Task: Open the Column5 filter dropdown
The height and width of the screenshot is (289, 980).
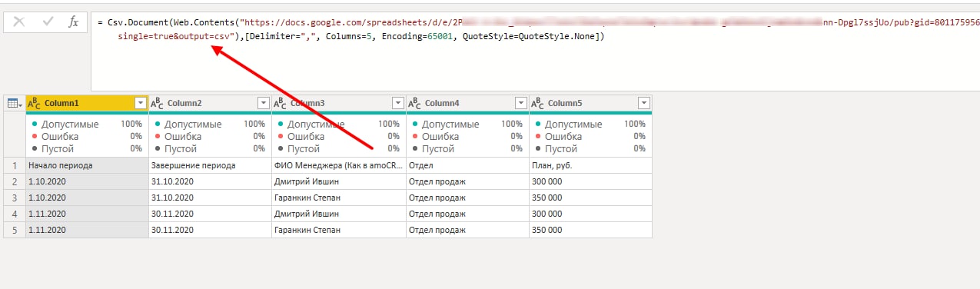Action: (643, 103)
